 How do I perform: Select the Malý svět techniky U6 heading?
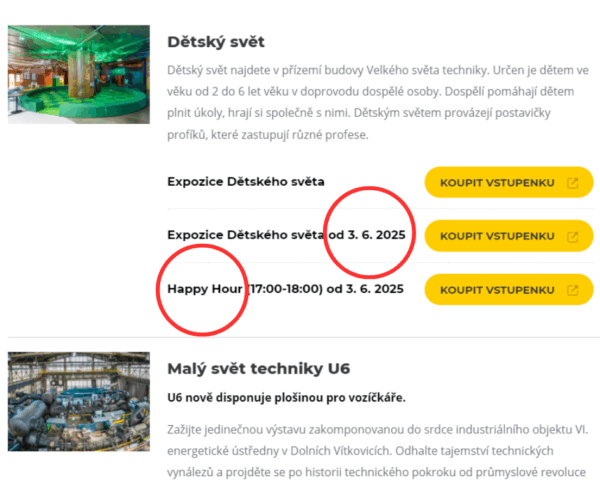coord(259,369)
